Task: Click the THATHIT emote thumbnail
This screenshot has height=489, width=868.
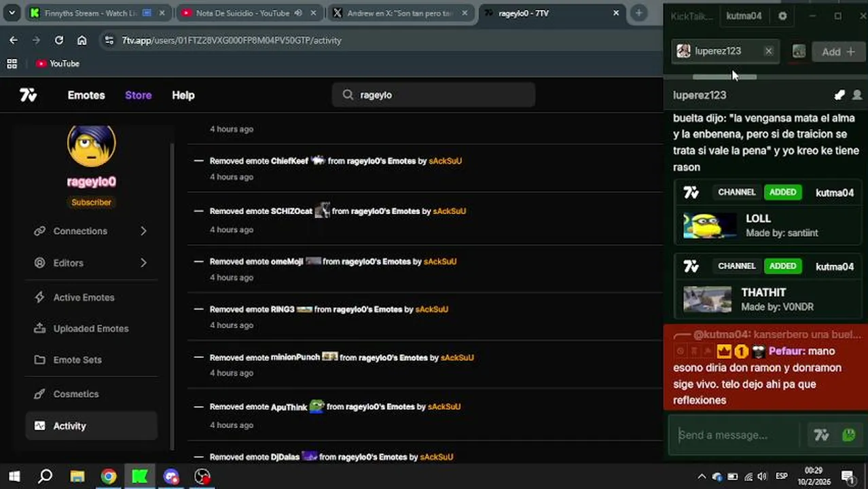Action: 708,300
